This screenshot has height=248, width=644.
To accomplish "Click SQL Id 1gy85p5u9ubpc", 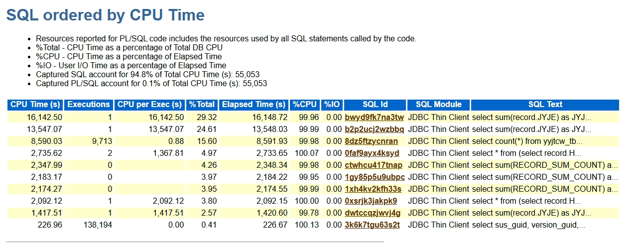I will pyautogui.click(x=375, y=177).
